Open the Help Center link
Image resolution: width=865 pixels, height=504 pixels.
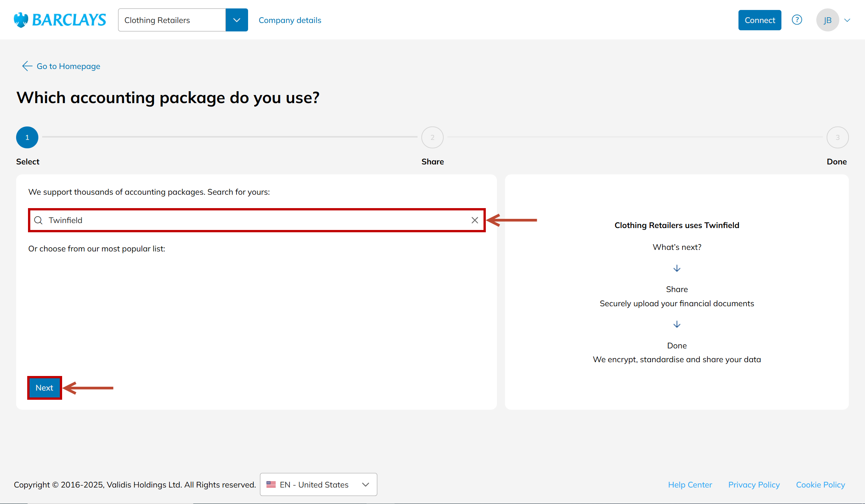(690, 485)
